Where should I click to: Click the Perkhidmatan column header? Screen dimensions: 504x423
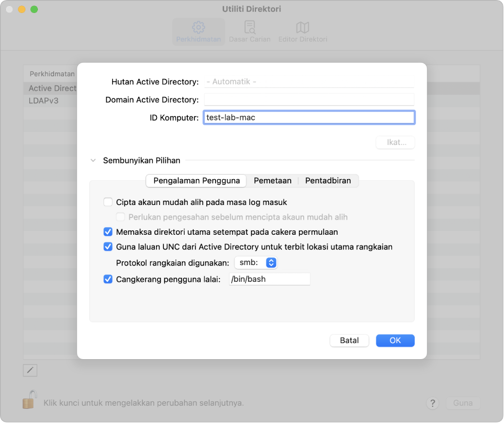[52, 74]
